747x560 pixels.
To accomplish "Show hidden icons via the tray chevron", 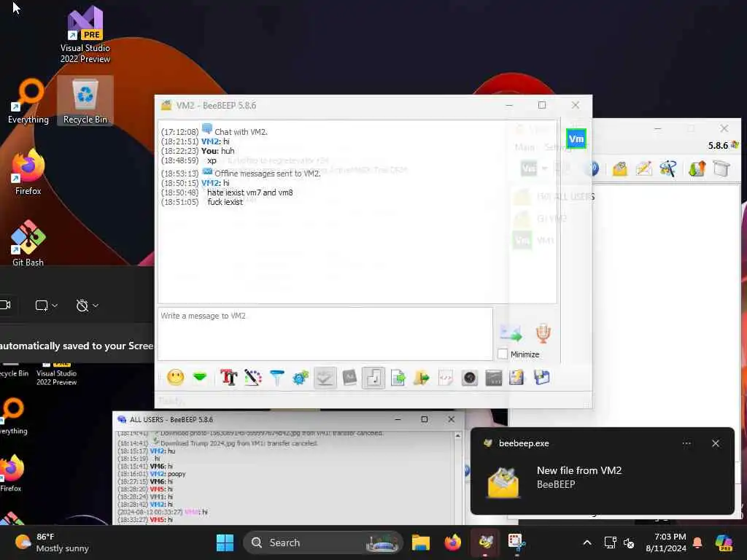I will [x=587, y=542].
